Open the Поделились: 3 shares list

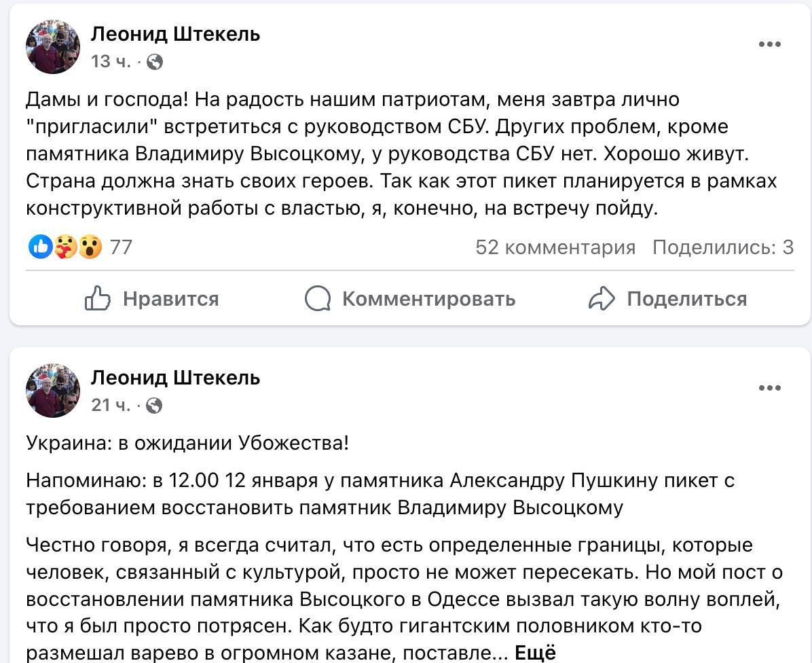click(x=723, y=247)
